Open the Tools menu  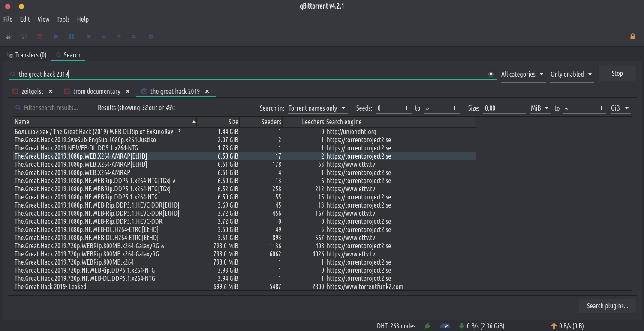pos(63,19)
